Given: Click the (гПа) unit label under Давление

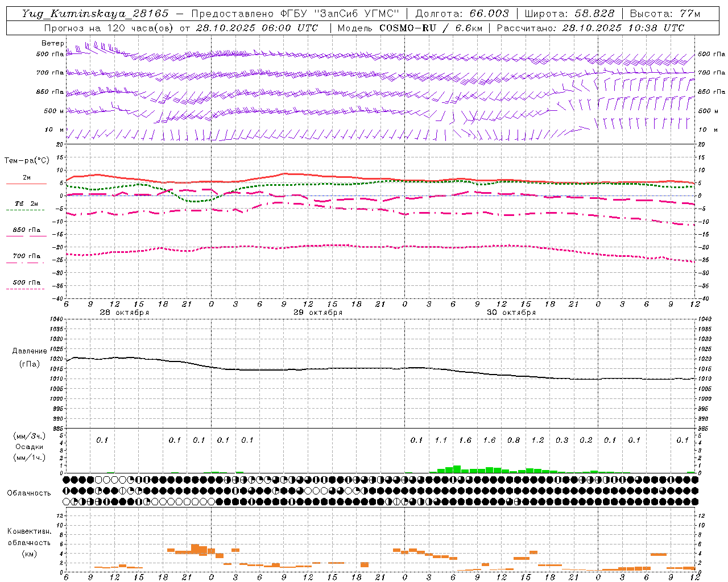Looking at the screenshot, I should 30,364.
